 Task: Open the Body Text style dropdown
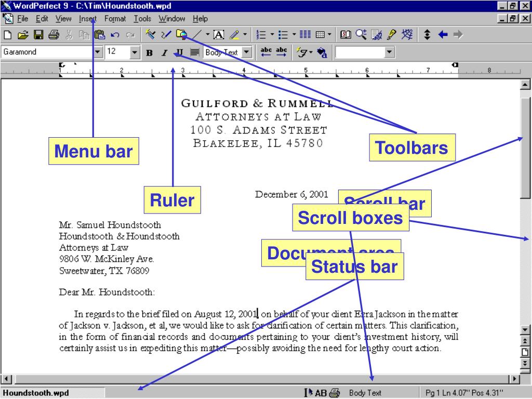pyautogui.click(x=247, y=52)
